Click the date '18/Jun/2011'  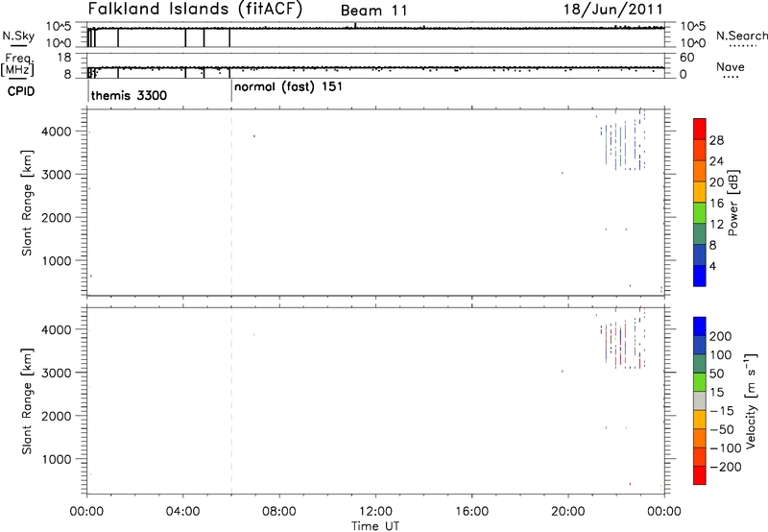tap(613, 9)
